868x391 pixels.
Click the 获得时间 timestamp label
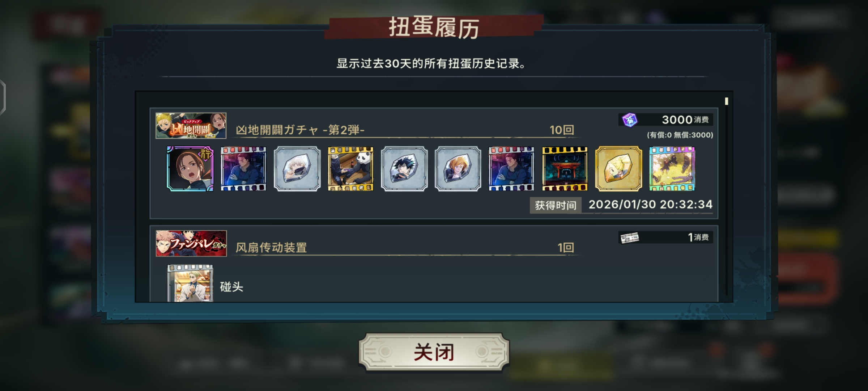[x=556, y=205]
